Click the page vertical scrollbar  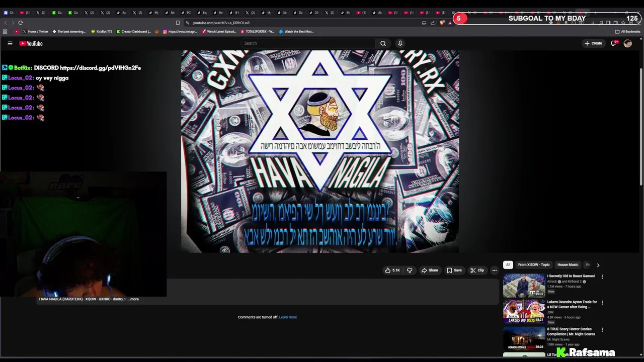click(x=641, y=126)
